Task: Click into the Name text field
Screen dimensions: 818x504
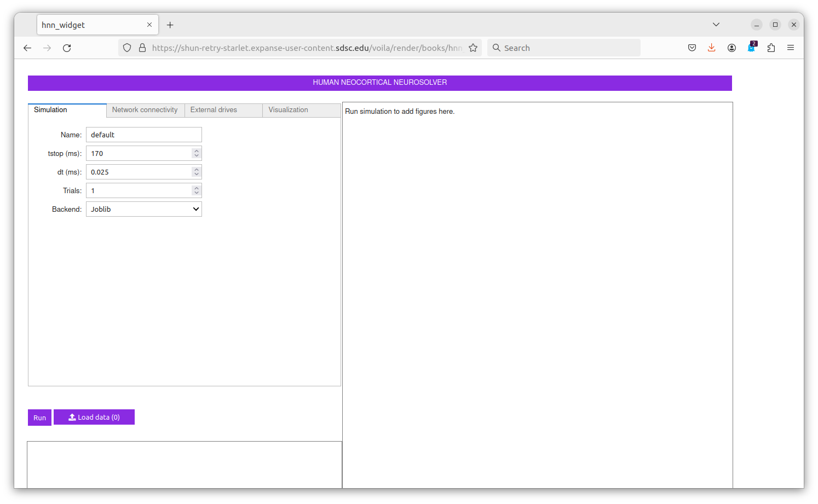Action: (x=143, y=135)
